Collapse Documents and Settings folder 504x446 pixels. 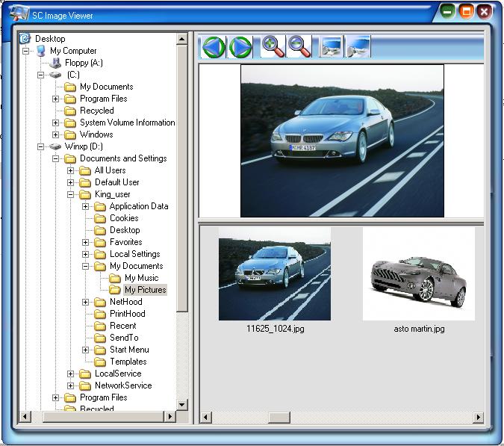(x=55, y=158)
